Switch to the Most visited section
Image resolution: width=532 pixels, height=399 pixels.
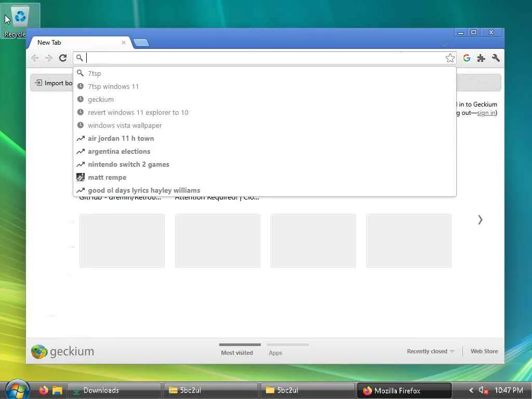237,350
